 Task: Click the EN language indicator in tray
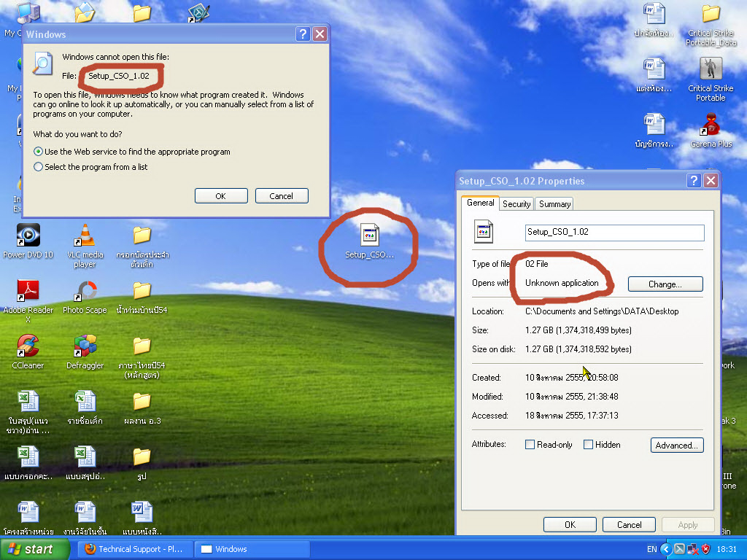click(x=651, y=549)
